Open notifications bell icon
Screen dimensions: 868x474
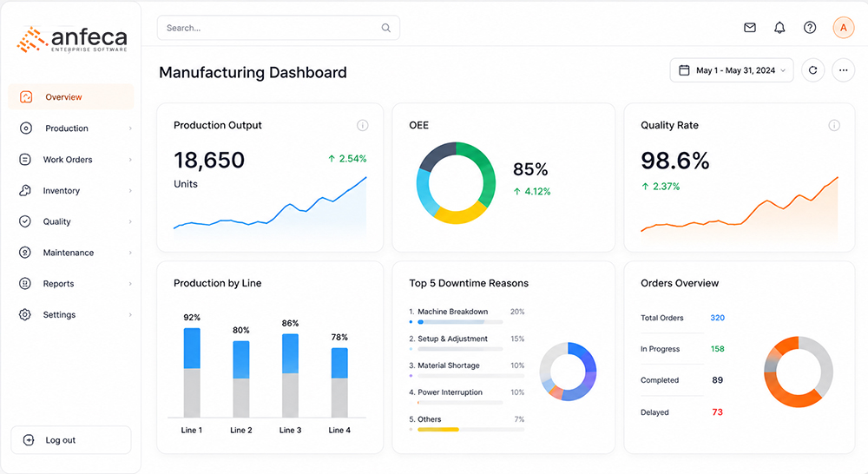point(779,27)
